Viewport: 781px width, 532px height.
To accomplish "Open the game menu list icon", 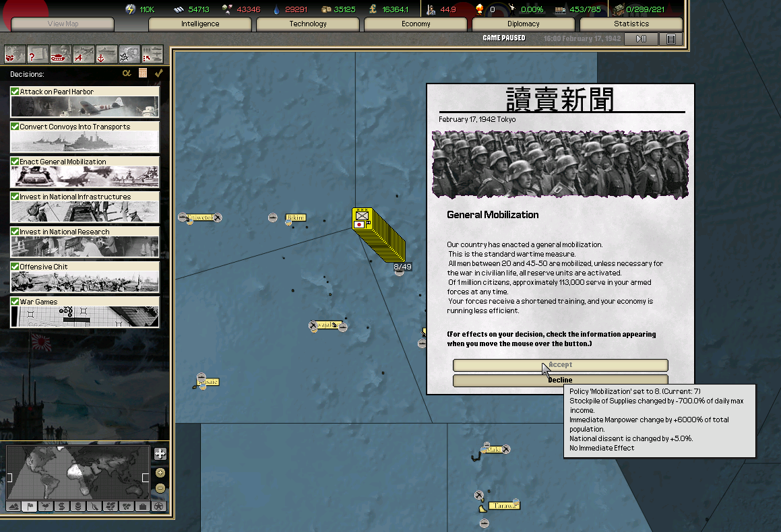I will pyautogui.click(x=670, y=39).
